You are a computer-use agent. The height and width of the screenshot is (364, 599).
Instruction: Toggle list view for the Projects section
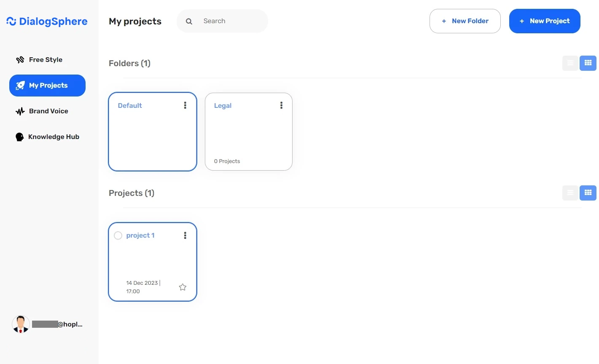tap(570, 193)
